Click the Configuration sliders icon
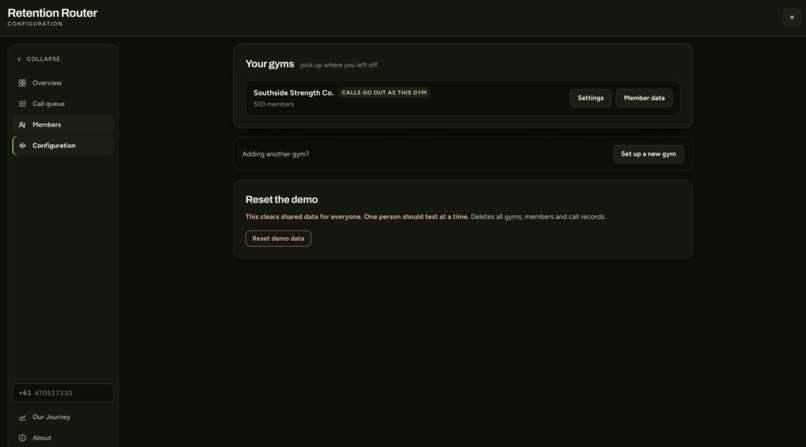Screen dimensions: 806x447 pos(22,146)
